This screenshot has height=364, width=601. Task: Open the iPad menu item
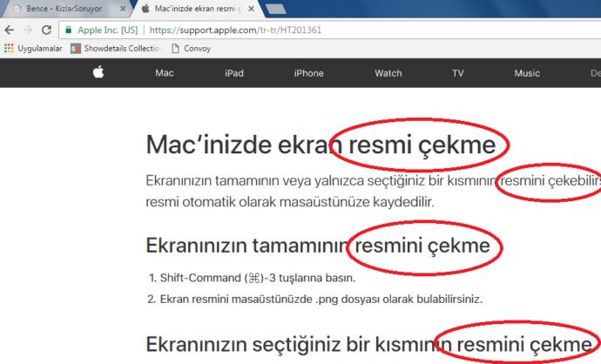pyautogui.click(x=234, y=73)
